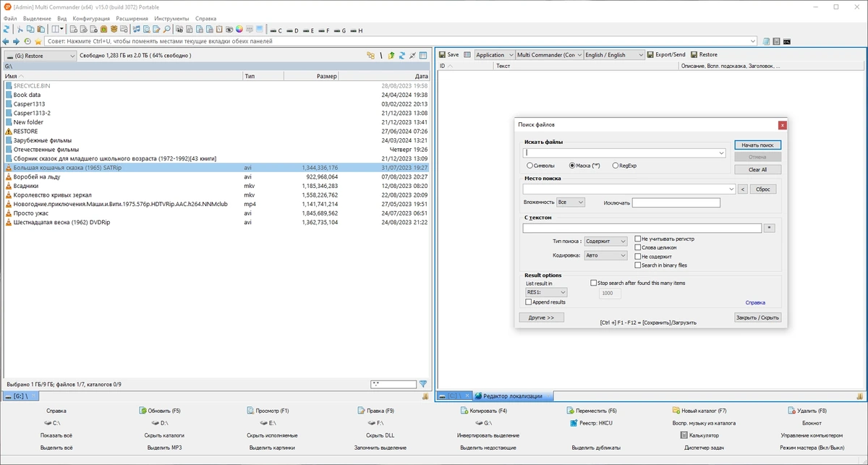
Task: Open the Справка link in search dialog
Action: (x=755, y=302)
